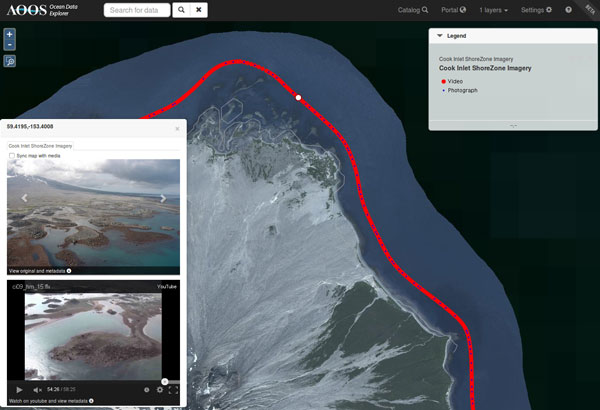Screen dimensions: 600x410
Task: Open the 1 layers dropdown
Action: pyautogui.click(x=493, y=10)
